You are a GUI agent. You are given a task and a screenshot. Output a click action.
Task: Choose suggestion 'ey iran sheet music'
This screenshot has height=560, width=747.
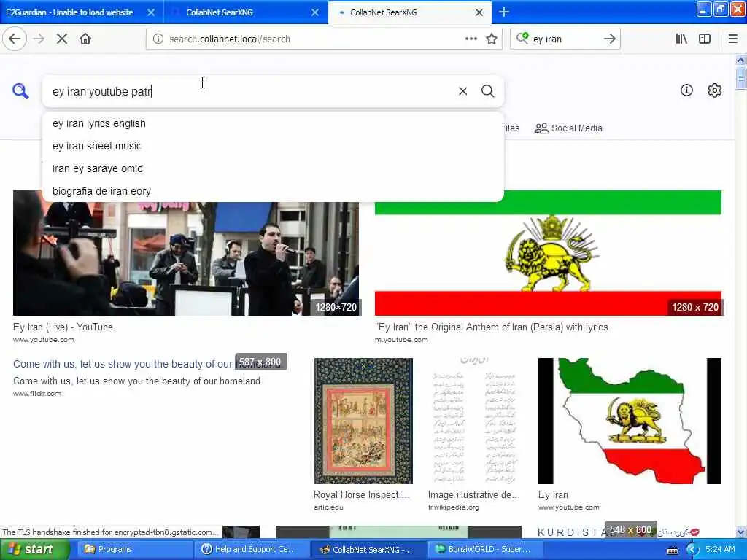pos(273,146)
